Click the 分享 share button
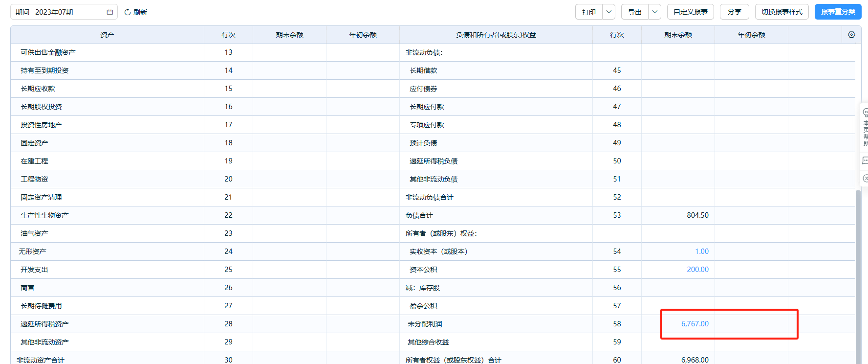This screenshot has height=364, width=868. click(734, 12)
